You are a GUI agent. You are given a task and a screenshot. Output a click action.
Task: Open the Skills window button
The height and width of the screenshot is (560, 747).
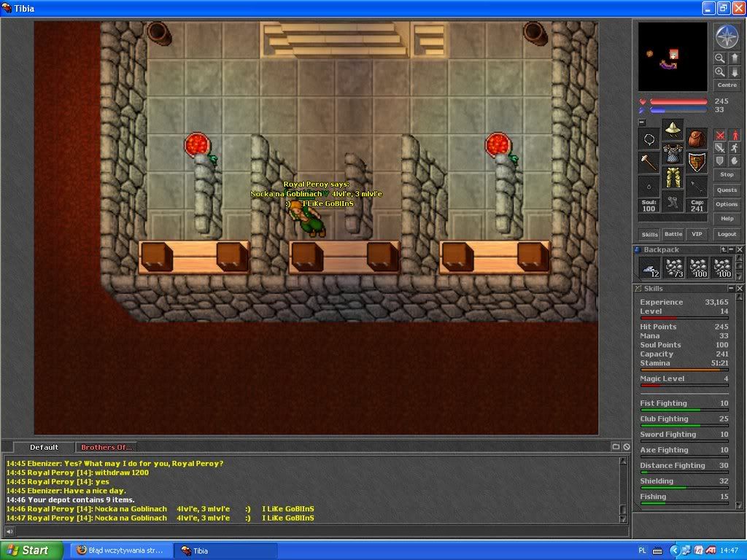tap(650, 234)
